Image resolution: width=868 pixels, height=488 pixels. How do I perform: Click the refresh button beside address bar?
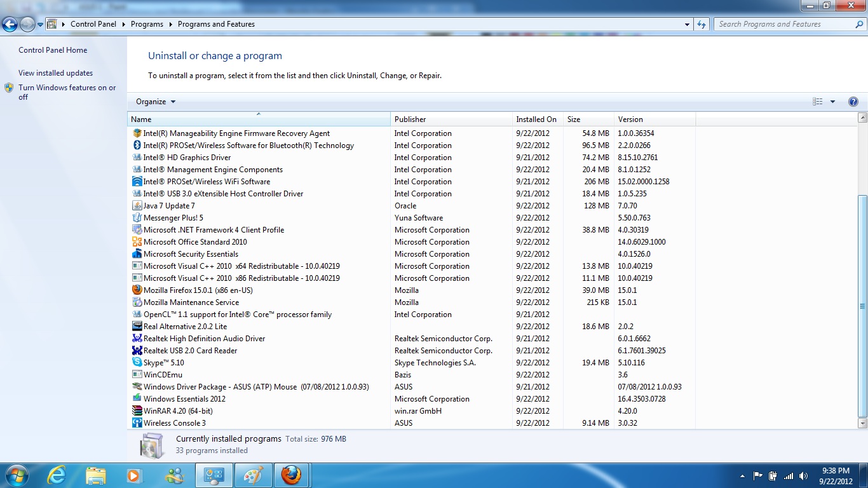point(702,24)
